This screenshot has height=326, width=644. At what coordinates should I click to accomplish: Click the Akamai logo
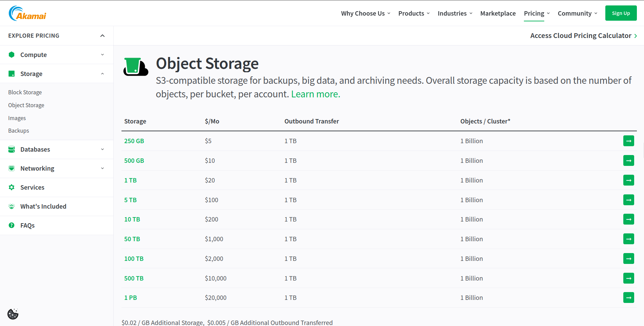coord(27,14)
